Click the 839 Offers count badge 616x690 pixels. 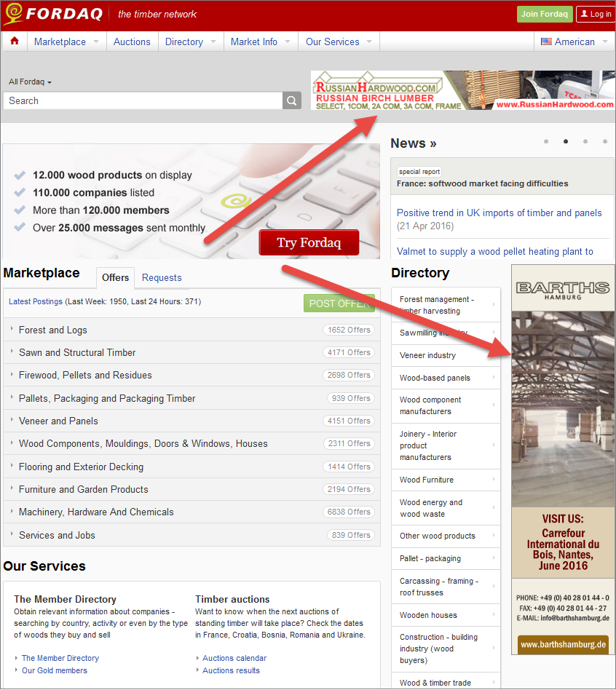click(x=351, y=535)
